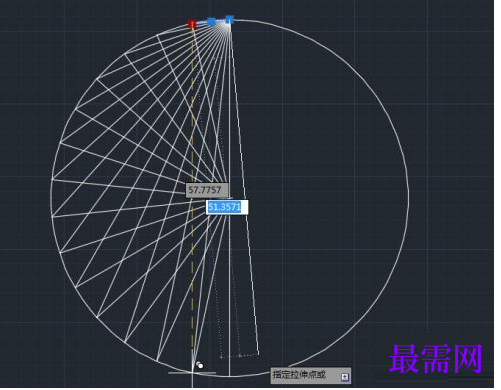Click the 指定拉伸点或 command prompt tooltip
The width and height of the screenshot is (501, 390).
pyautogui.click(x=310, y=375)
